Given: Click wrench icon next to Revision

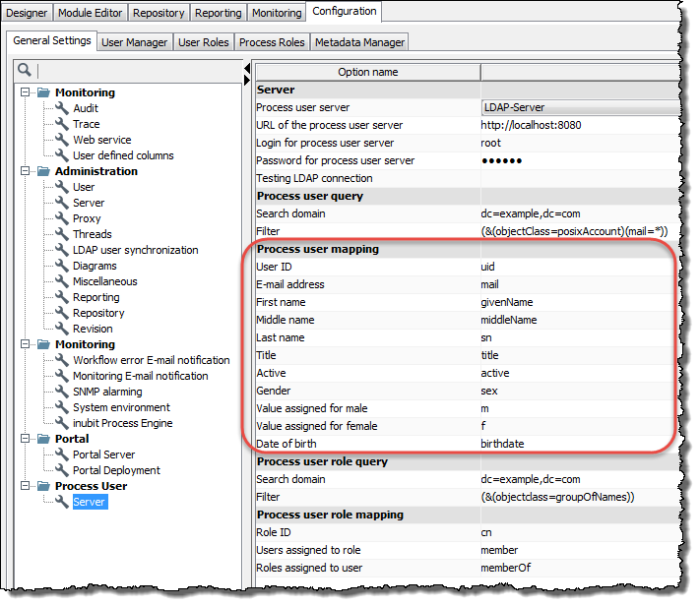Looking at the screenshot, I should 62,329.
